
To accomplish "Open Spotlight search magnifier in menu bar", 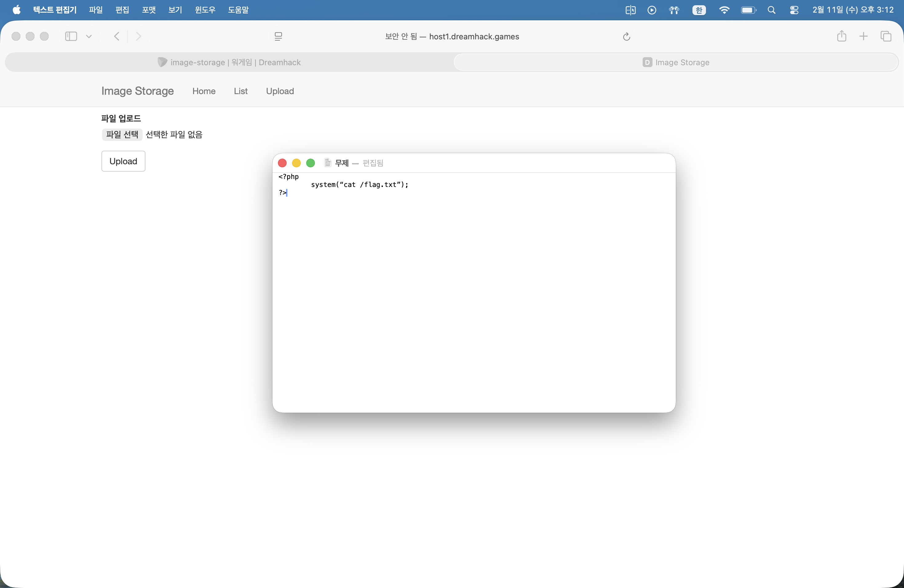I will pos(771,10).
